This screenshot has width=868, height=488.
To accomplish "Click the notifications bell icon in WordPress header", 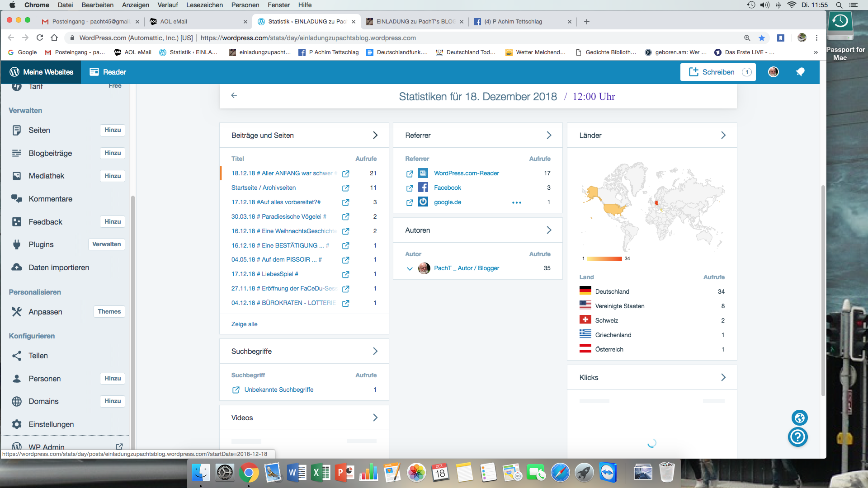I will (800, 72).
